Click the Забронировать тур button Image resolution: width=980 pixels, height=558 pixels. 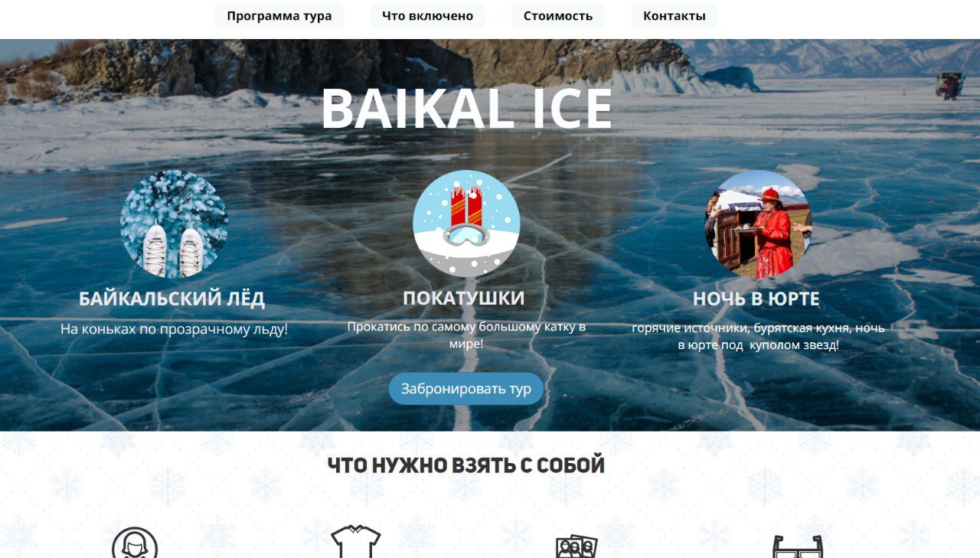[x=466, y=389]
